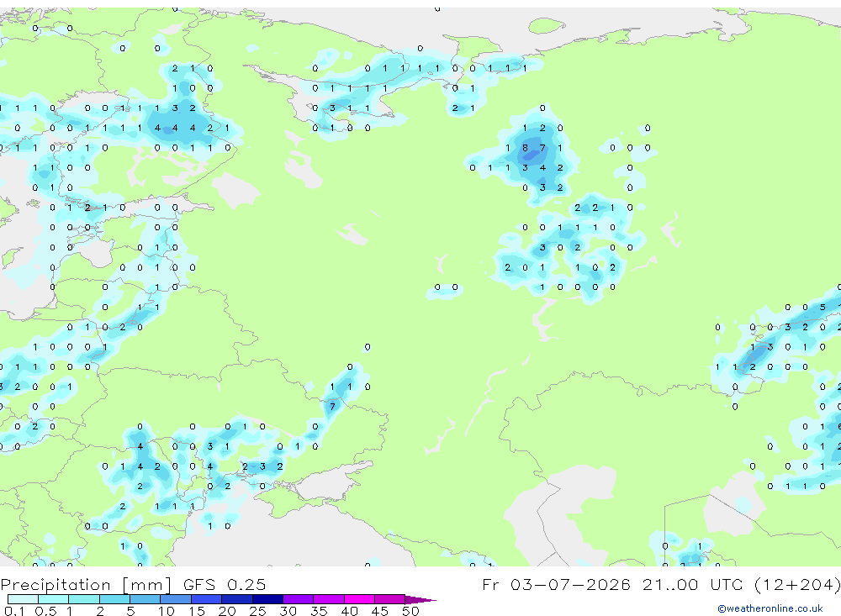The width and height of the screenshot is (841, 616).
Task: Click the 0.1–0.5 mm legend color swatch
Action: pyautogui.click(x=23, y=599)
